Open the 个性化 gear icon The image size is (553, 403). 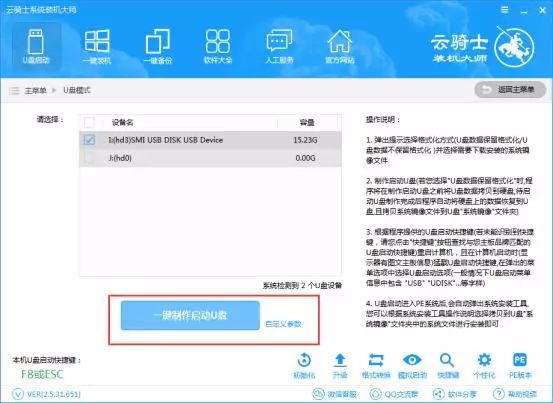484,366
